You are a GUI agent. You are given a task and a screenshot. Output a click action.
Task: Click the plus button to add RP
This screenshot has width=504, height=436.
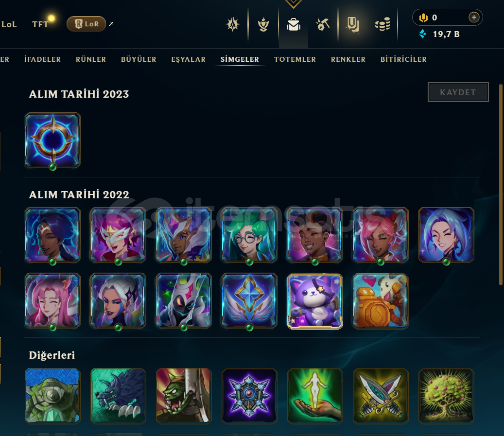coord(474,17)
